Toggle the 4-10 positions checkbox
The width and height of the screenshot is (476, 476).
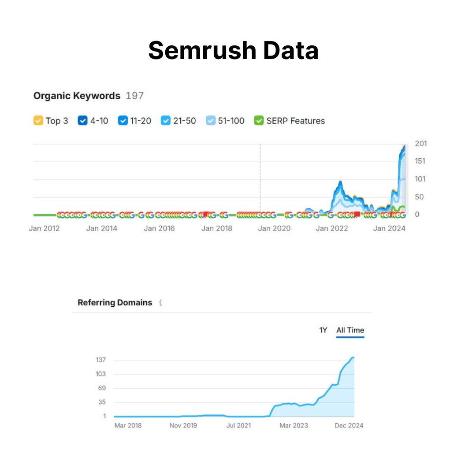83,121
